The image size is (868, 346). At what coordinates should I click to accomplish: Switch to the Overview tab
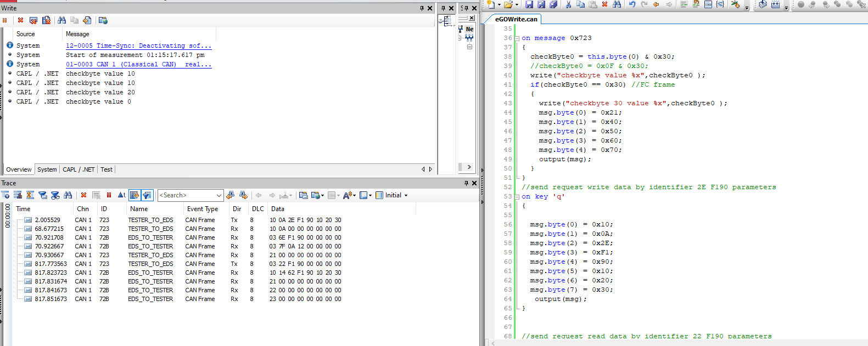[x=19, y=169]
